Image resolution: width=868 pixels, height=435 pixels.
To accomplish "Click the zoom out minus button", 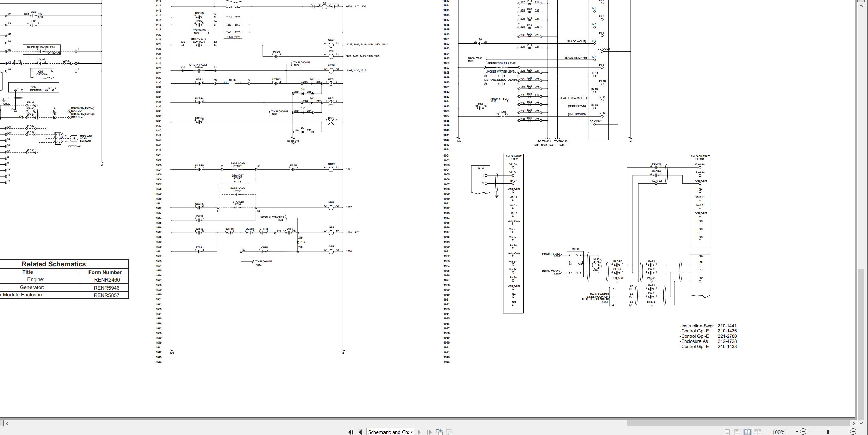I will (803, 432).
